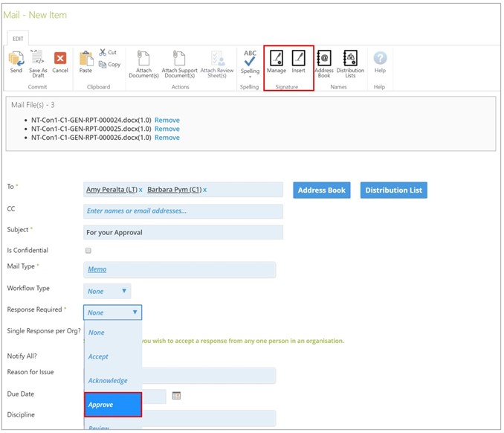Click the Memo mail type link

97,269
